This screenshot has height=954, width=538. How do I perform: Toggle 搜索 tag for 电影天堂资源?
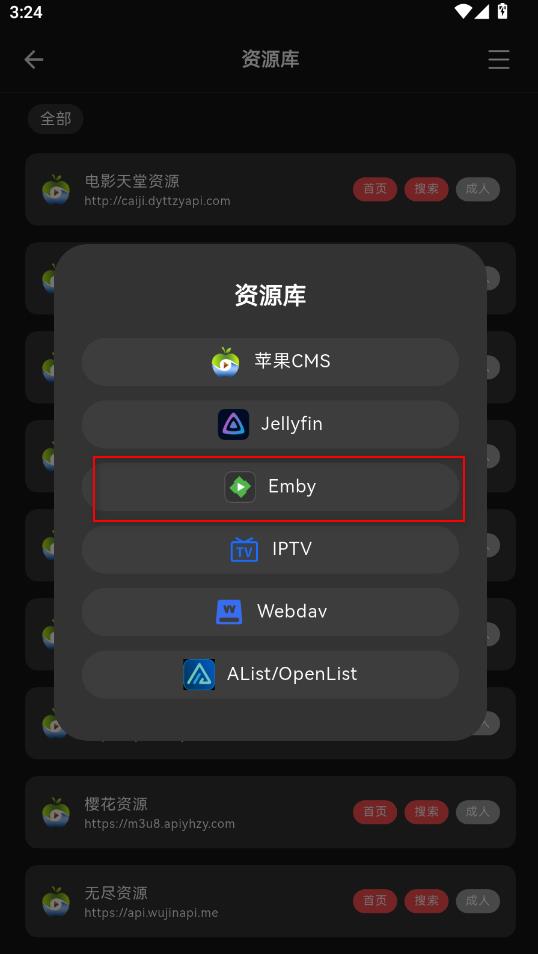(426, 189)
